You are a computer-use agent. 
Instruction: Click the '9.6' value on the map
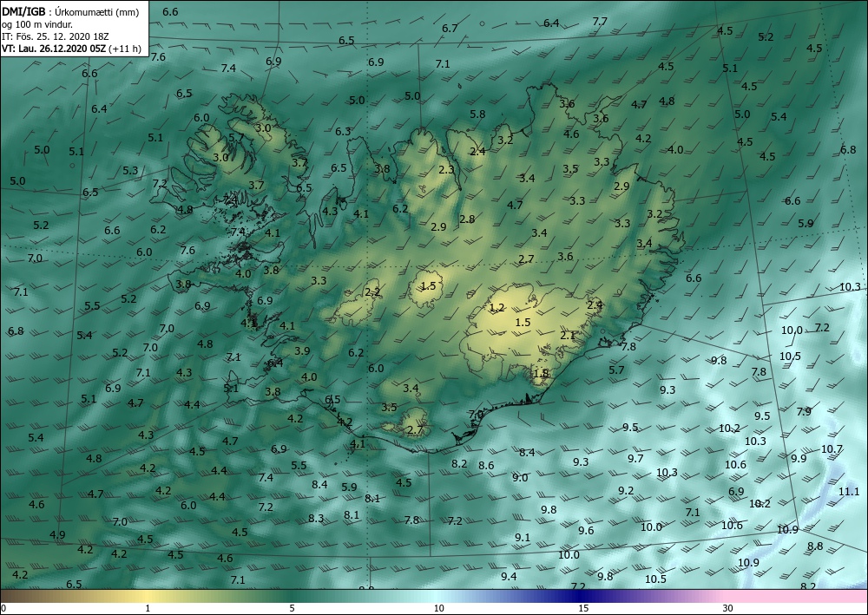pyautogui.click(x=586, y=531)
